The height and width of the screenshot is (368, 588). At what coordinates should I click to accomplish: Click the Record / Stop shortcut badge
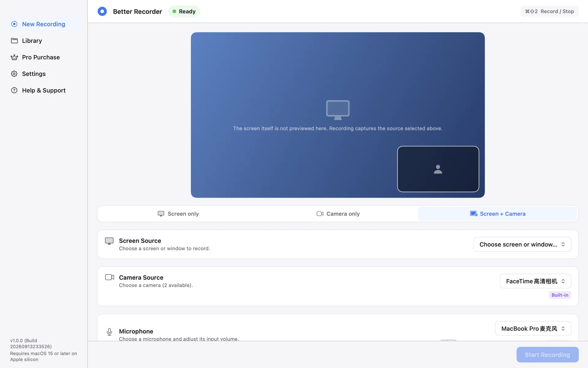tap(549, 11)
